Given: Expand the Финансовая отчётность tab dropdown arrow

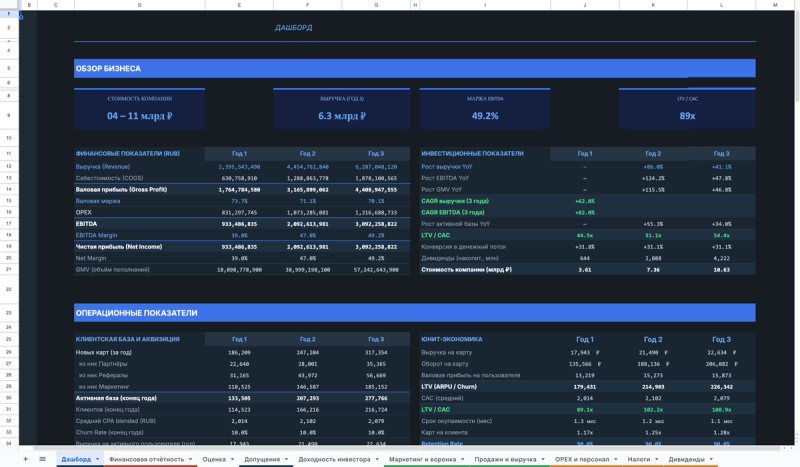Looking at the screenshot, I should [x=190, y=459].
